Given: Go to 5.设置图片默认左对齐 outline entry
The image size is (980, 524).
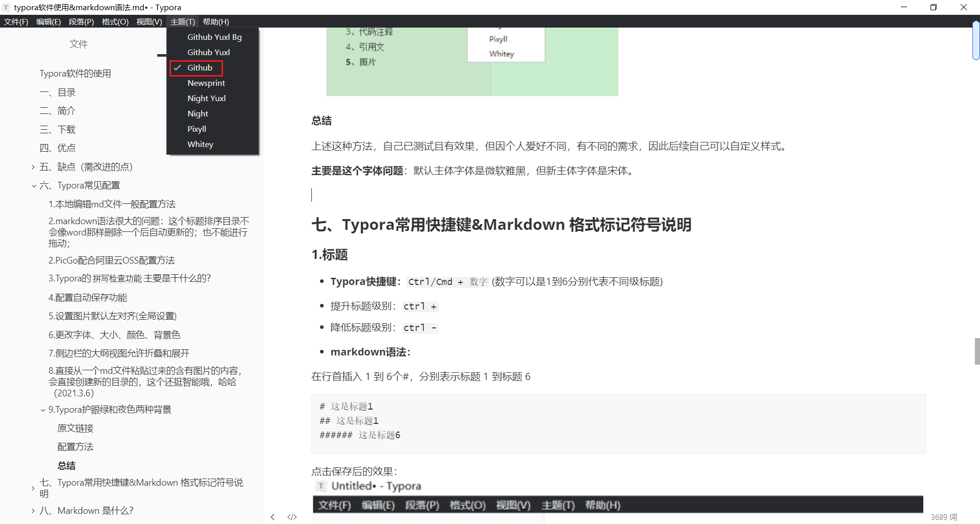Looking at the screenshot, I should (112, 316).
